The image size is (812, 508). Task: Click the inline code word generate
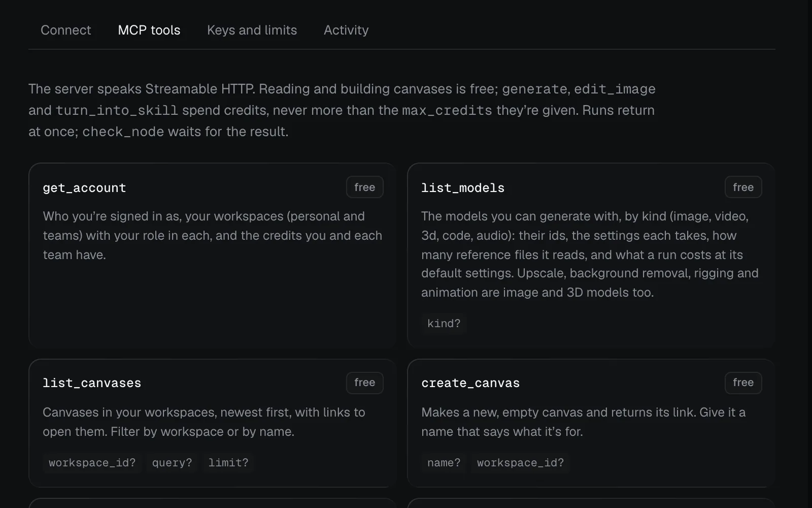point(534,89)
